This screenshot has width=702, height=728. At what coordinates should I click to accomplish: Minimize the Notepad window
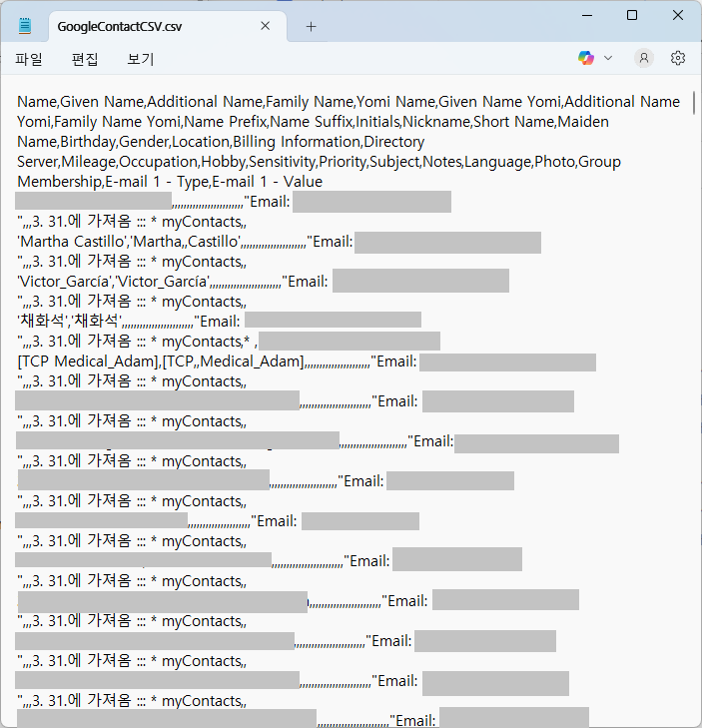[x=585, y=15]
